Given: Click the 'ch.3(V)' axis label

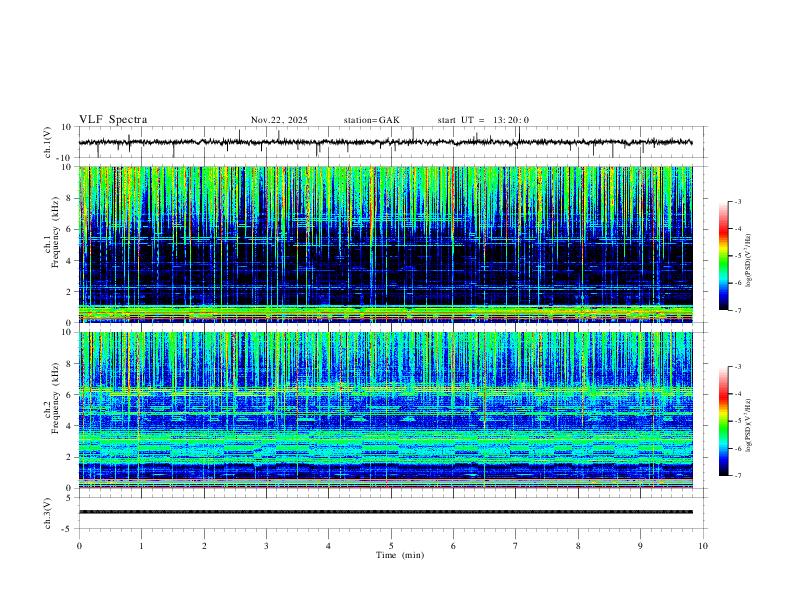Looking at the screenshot, I should coord(48,513).
